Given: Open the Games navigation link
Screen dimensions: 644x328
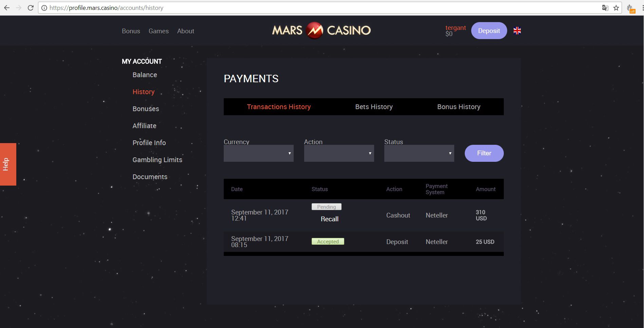Looking at the screenshot, I should pyautogui.click(x=159, y=31).
